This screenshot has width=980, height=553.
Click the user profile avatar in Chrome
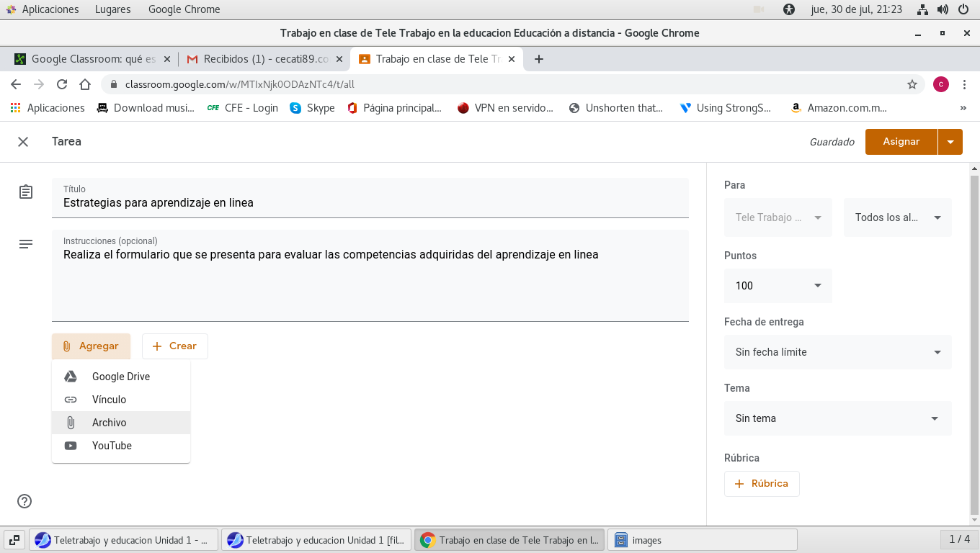(941, 84)
